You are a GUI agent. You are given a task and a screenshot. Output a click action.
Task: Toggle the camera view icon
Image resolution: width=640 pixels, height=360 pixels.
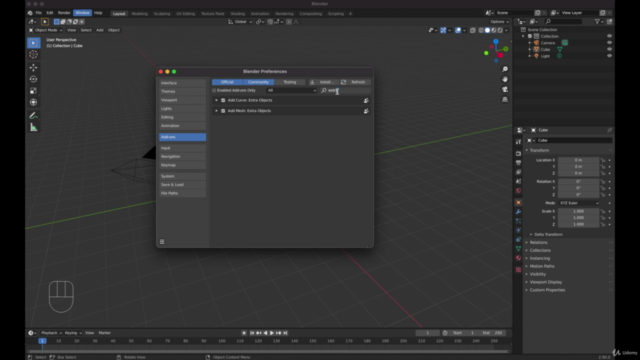tap(505, 89)
